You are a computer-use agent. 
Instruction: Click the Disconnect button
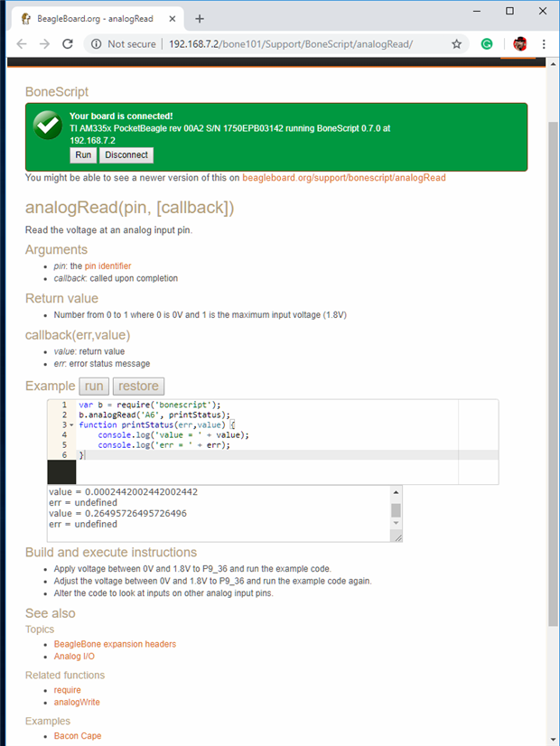[x=126, y=155]
